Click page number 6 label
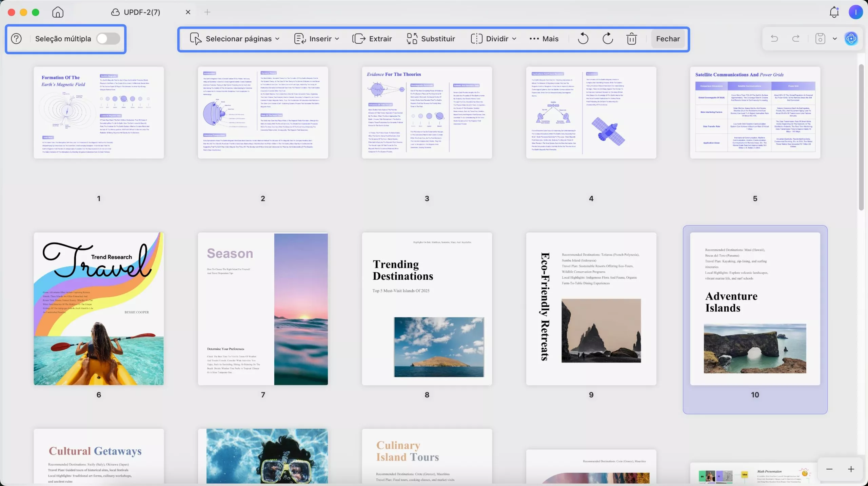 tap(99, 395)
